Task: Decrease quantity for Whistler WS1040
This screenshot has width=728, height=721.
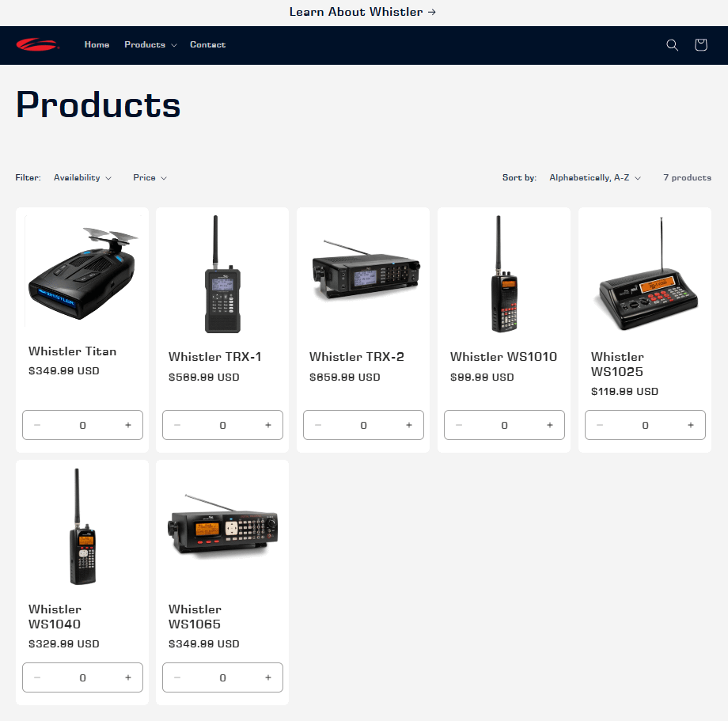Action: pyautogui.click(x=38, y=677)
